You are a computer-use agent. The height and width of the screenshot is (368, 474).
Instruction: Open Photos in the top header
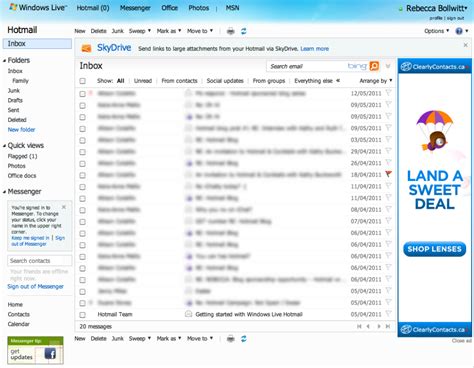pyautogui.click(x=199, y=8)
